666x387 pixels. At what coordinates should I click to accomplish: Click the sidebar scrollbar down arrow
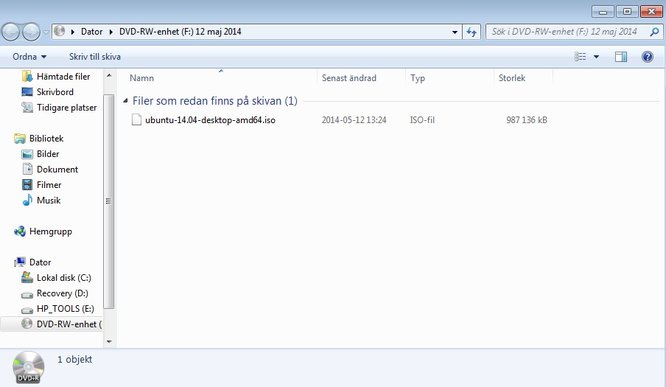(109, 341)
